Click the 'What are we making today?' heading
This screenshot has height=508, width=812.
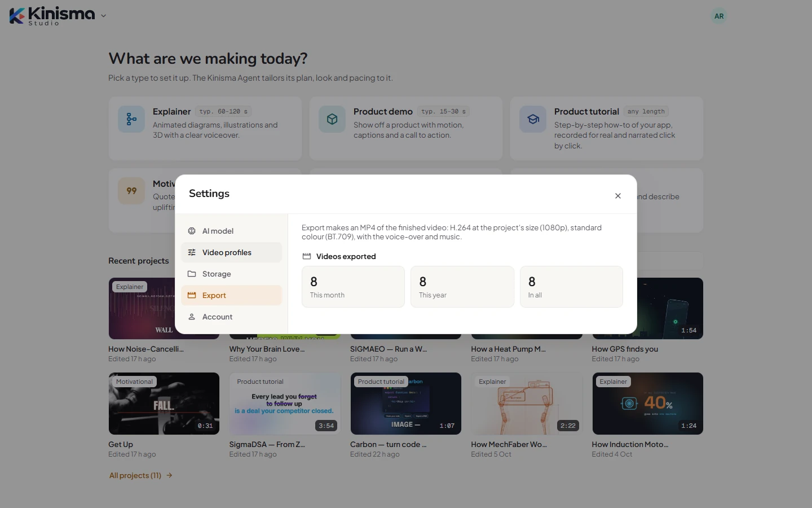coord(208,59)
